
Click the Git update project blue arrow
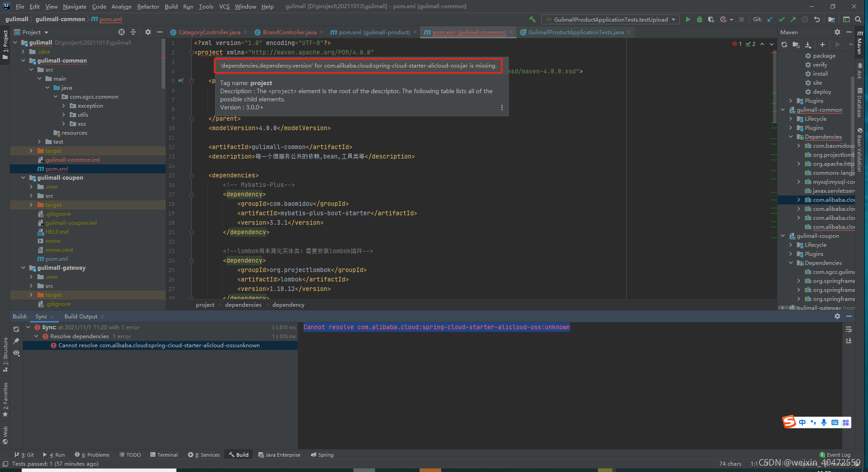click(x=770, y=19)
